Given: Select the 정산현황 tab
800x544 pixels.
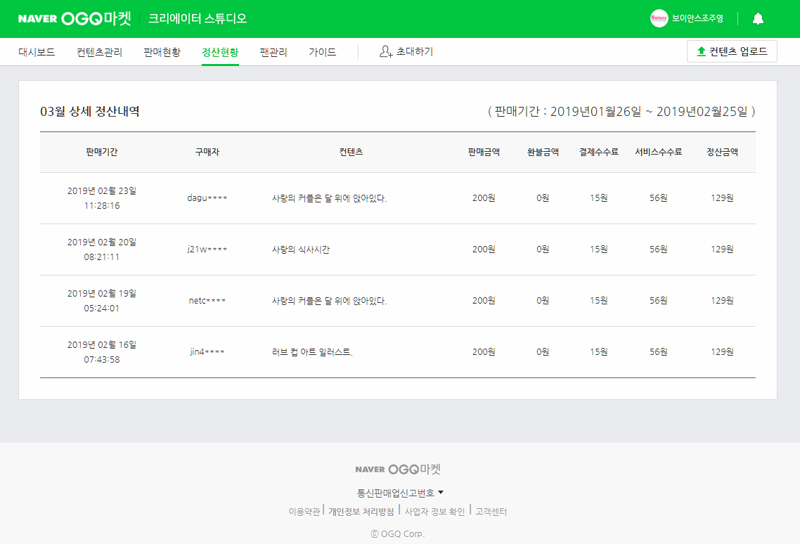Looking at the screenshot, I should [220, 52].
